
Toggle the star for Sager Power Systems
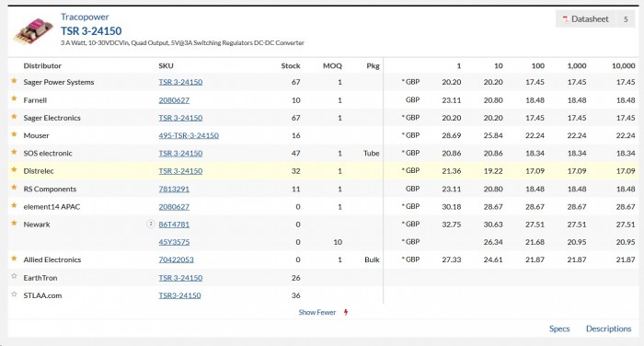pos(14,81)
